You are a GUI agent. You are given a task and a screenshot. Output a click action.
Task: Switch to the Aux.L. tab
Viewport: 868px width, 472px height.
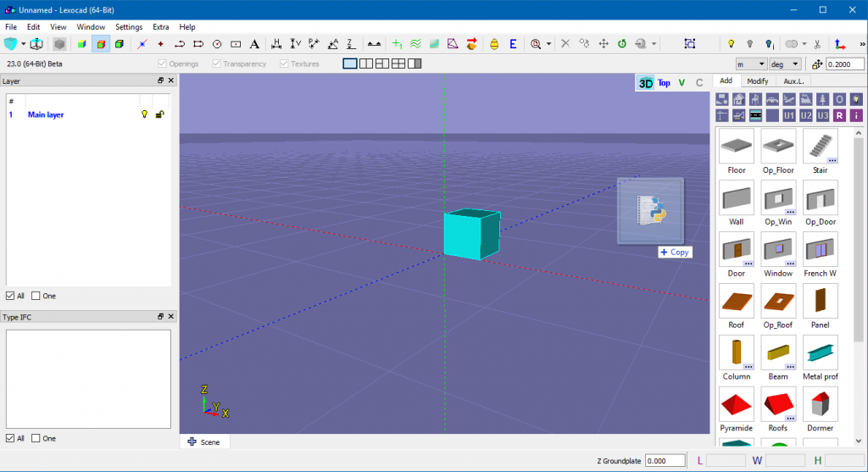[793, 81]
